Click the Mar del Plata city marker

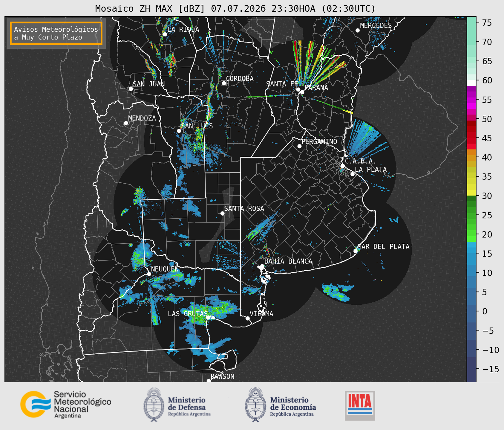pyautogui.click(x=356, y=251)
